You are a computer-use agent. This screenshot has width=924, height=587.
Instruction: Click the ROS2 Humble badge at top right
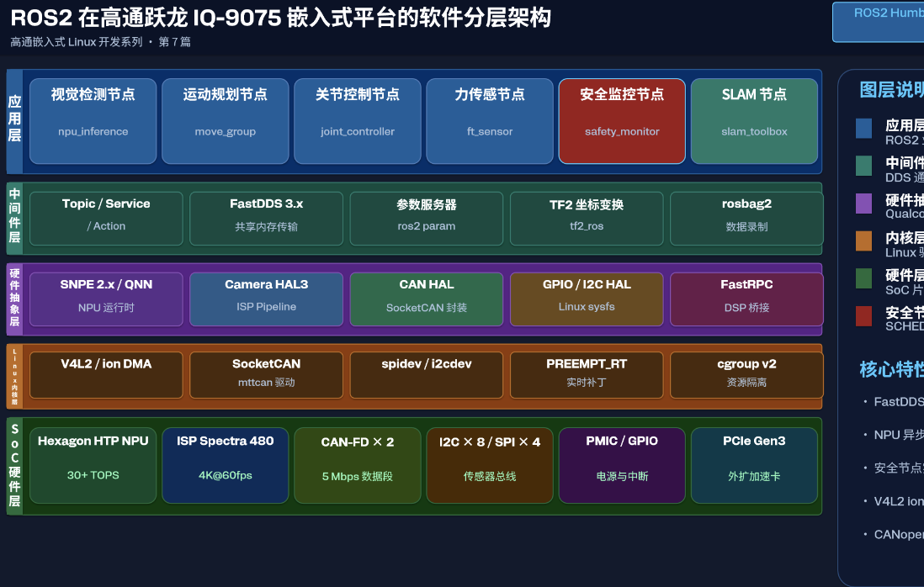(x=878, y=22)
